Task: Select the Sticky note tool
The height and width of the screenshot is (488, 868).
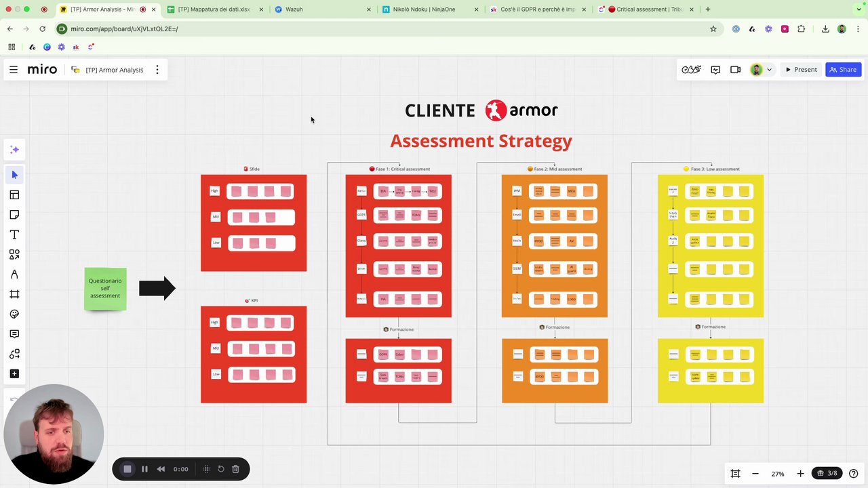Action: [14, 215]
